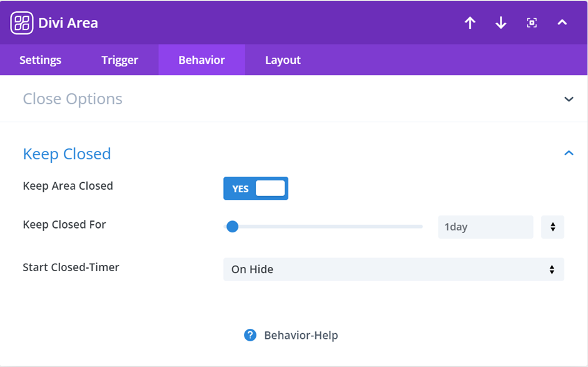Switch to the Trigger tab
The width and height of the screenshot is (588, 367).
(119, 60)
